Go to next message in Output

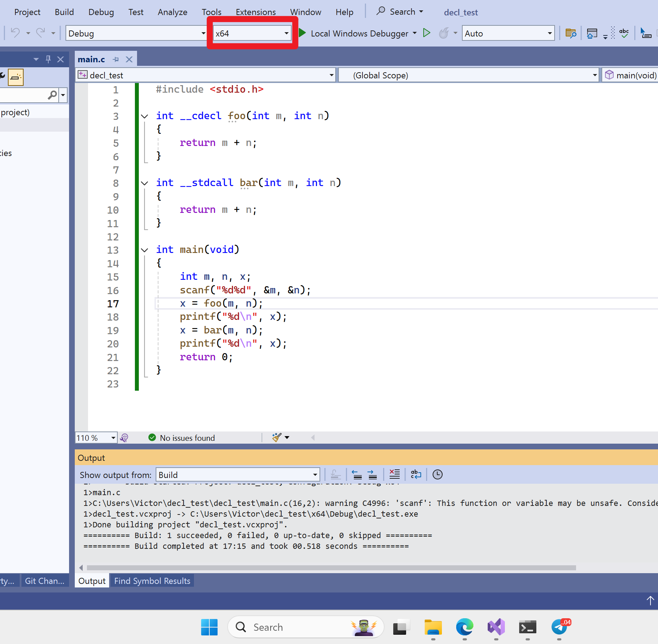tap(372, 474)
